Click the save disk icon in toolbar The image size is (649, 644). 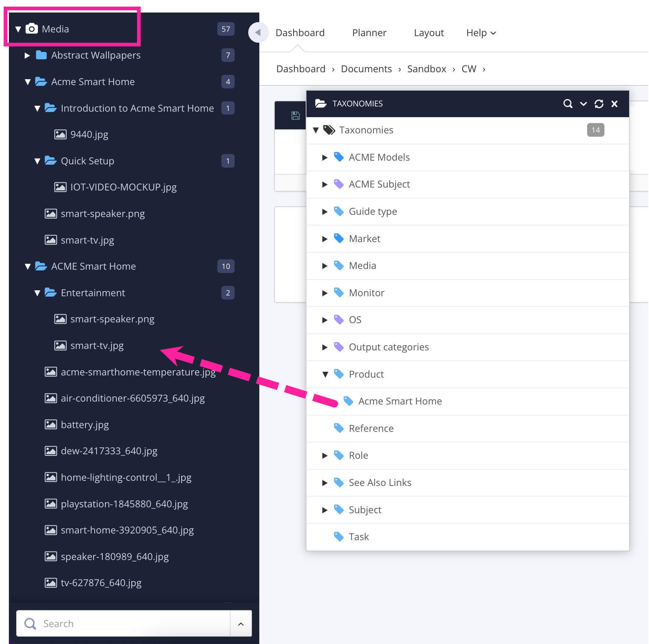tap(295, 116)
